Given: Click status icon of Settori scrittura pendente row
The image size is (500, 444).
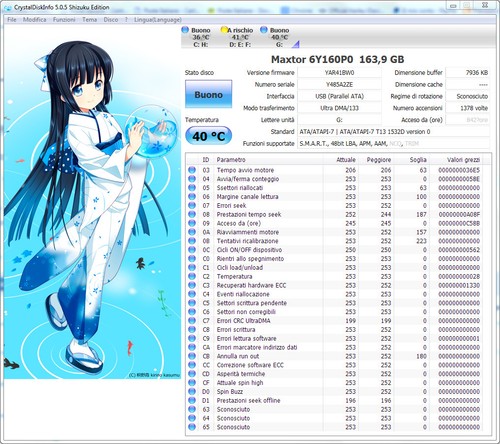Looking at the screenshot, I should (x=192, y=303).
